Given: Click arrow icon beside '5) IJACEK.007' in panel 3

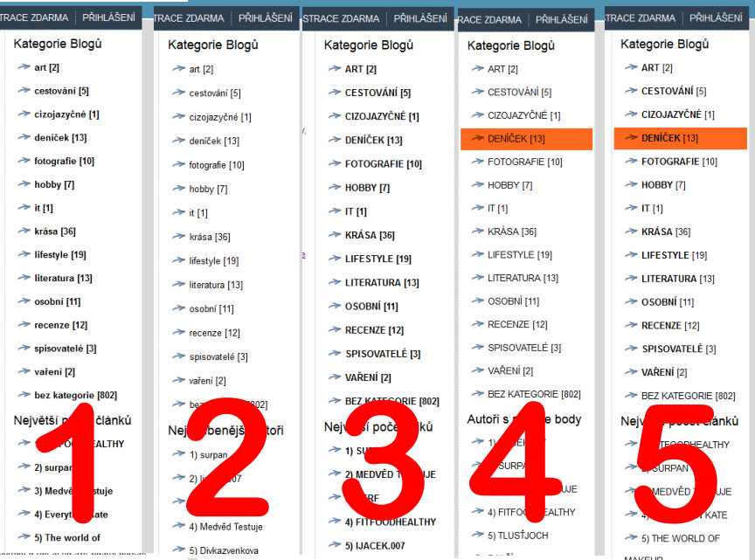Looking at the screenshot, I should tap(334, 545).
